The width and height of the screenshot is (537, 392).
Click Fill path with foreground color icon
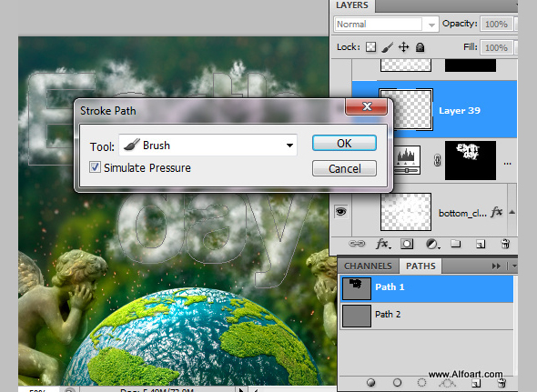coord(370,382)
